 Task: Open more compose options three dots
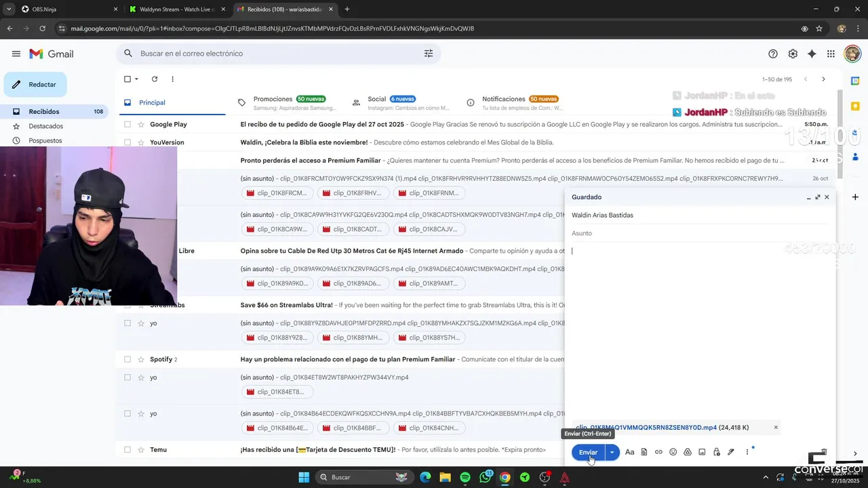(x=747, y=452)
